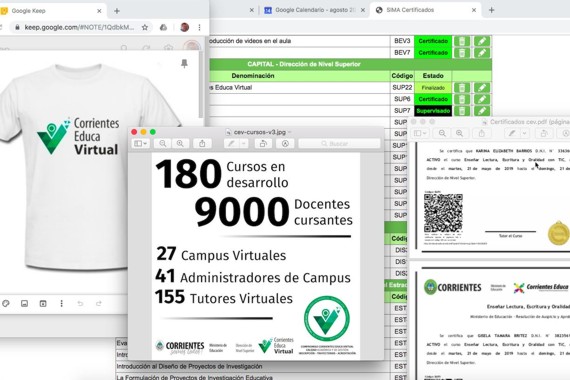Add an image to the Keep note
Screen dimensions: 570x380
coord(24,303)
